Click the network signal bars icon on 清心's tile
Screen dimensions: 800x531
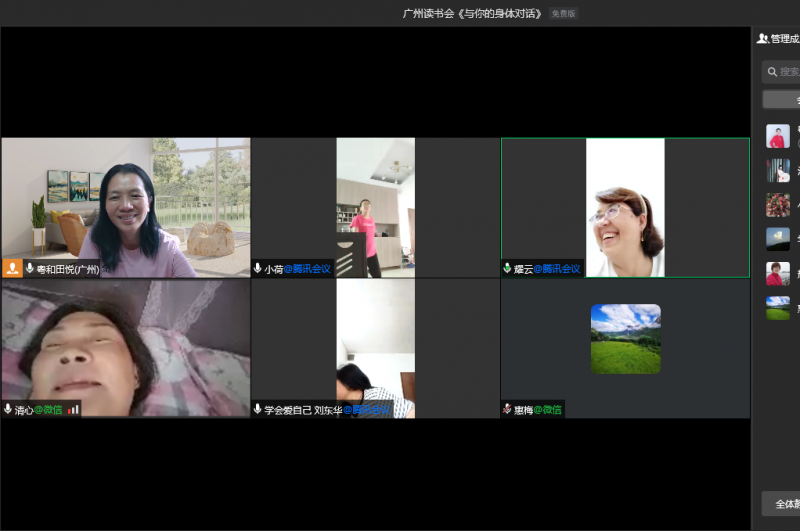[x=73, y=409]
